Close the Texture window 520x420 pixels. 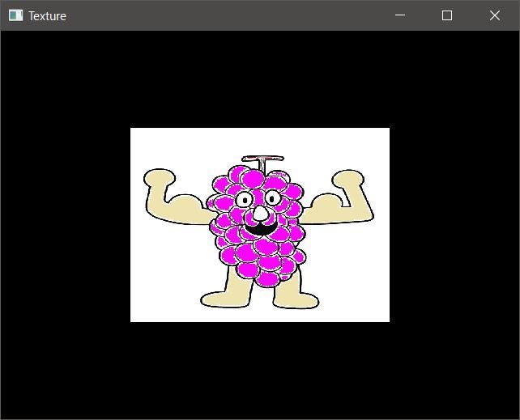pyautogui.click(x=495, y=15)
